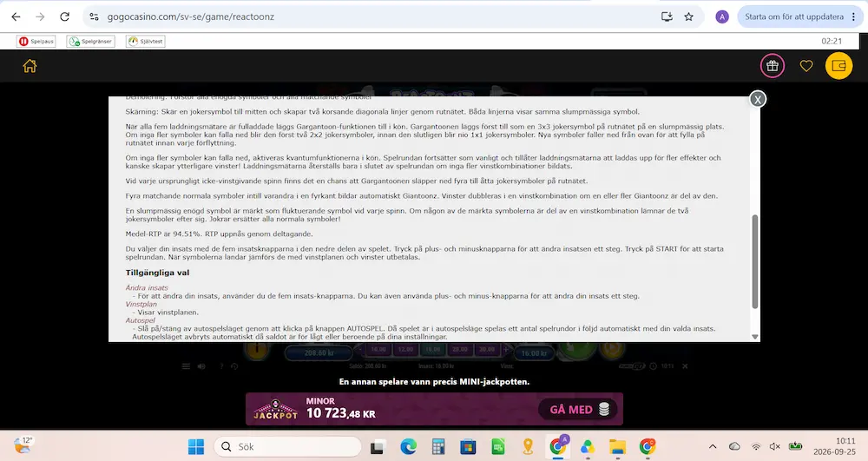Click the Spelpaus button
Image resolution: width=868 pixels, height=461 pixels.
[x=36, y=42]
